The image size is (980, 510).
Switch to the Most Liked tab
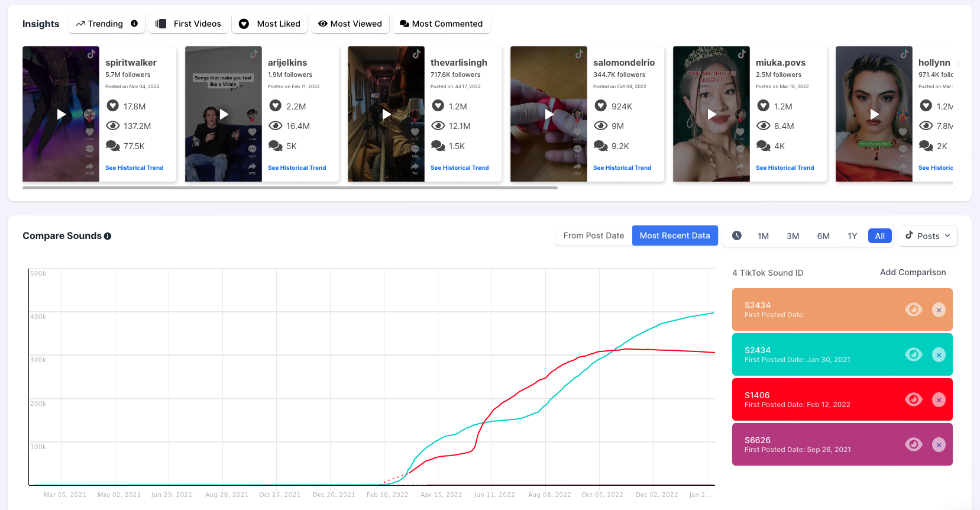click(x=270, y=24)
